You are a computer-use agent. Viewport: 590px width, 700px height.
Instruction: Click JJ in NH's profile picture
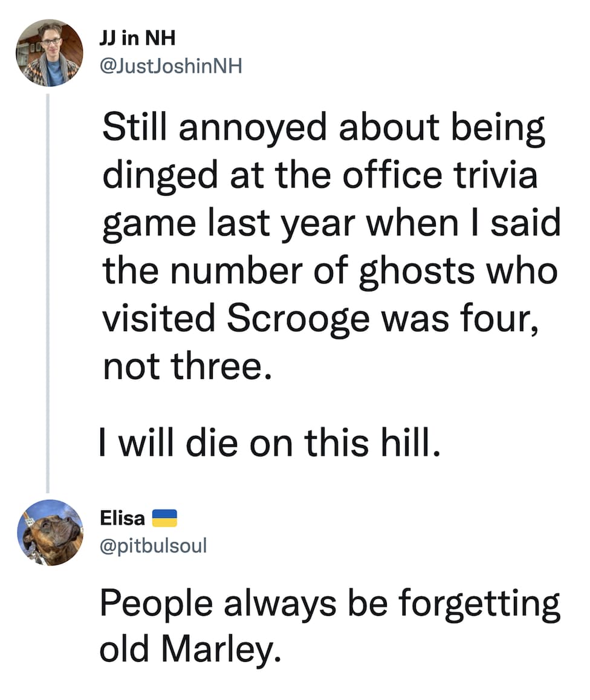[50, 53]
